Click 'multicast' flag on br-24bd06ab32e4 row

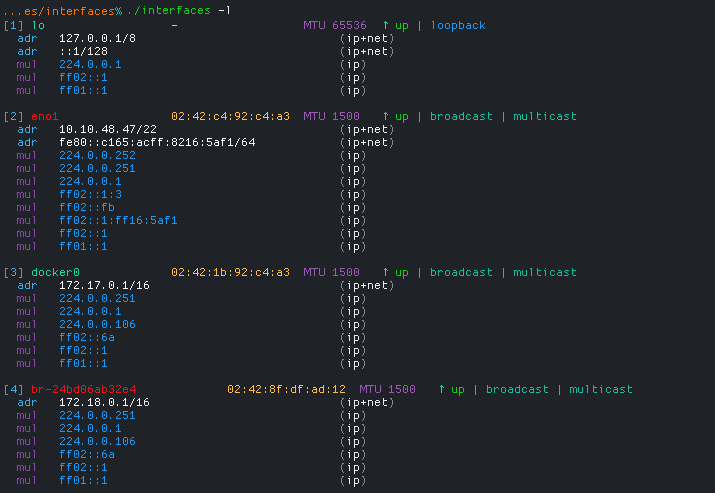point(601,389)
